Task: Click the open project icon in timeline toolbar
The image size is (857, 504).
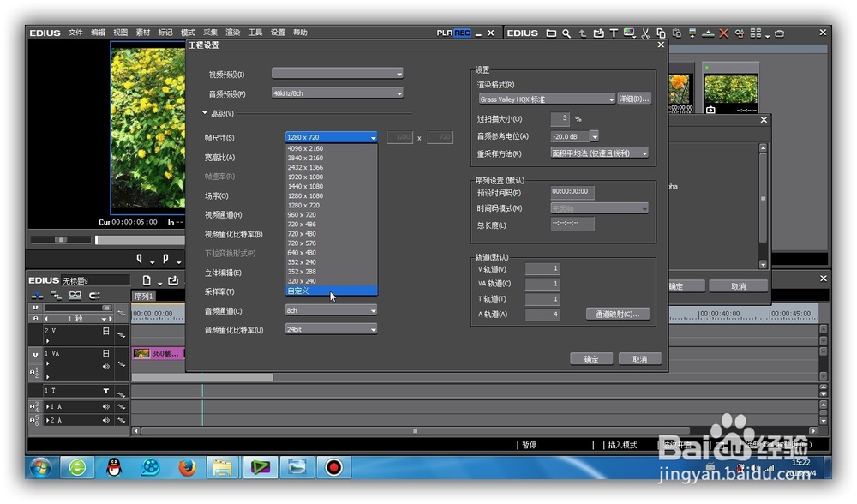Action: click(x=173, y=280)
